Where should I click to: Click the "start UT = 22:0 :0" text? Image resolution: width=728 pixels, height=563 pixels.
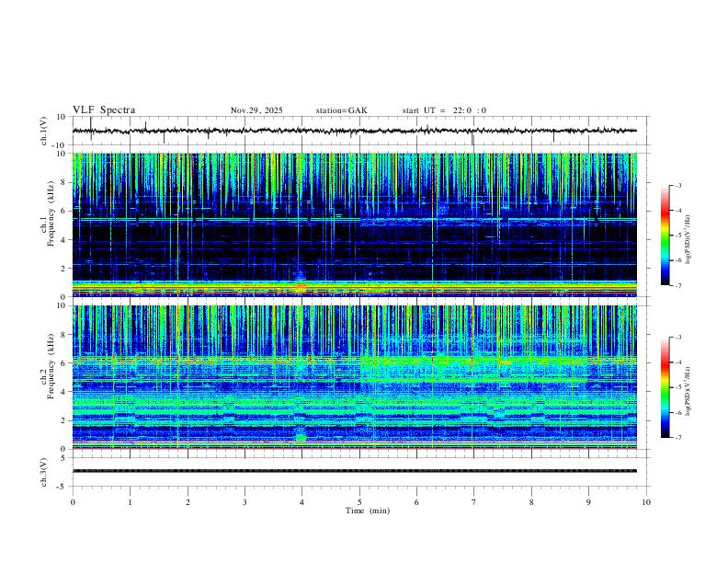pyautogui.click(x=444, y=110)
